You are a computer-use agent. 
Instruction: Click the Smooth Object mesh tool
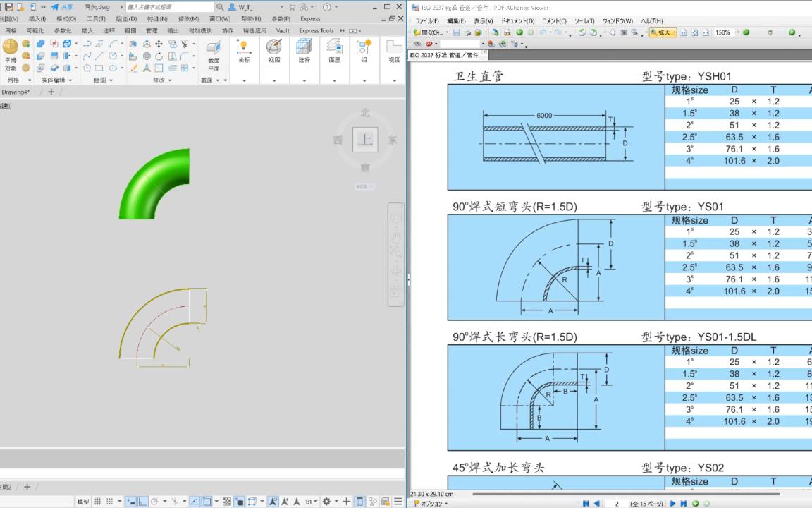(x=10, y=54)
